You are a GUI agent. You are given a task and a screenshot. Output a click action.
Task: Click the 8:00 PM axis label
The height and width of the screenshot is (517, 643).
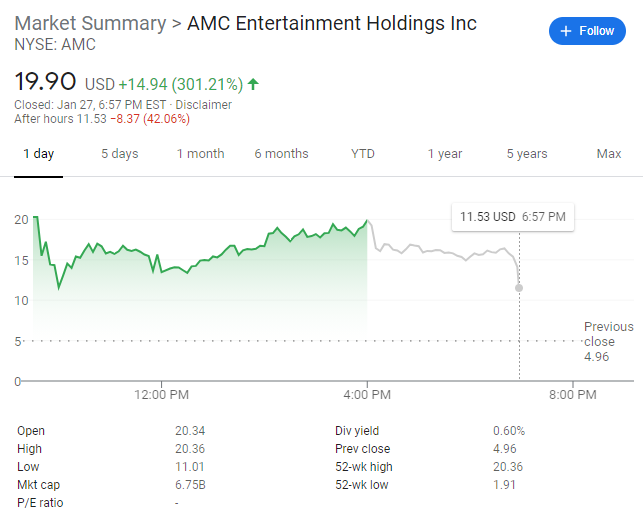573,395
